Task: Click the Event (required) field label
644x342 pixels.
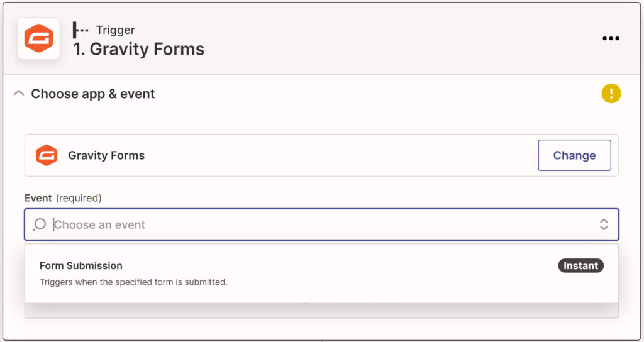Action: tap(63, 198)
